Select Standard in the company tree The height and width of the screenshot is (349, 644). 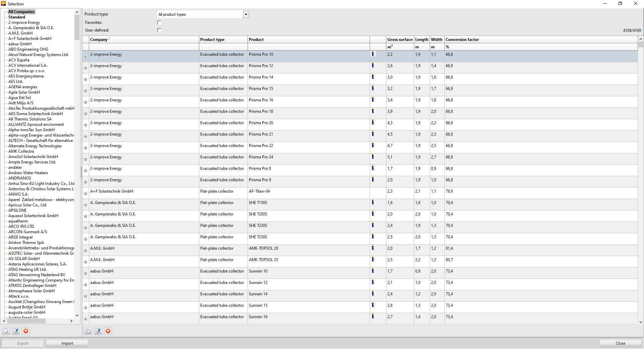click(x=17, y=17)
